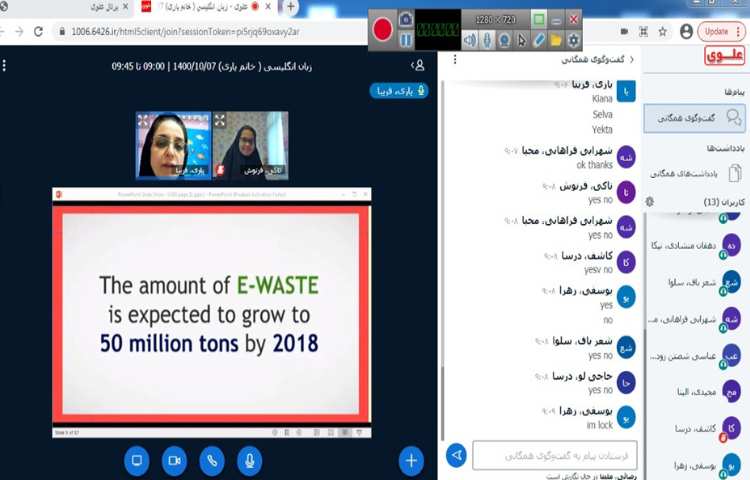The height and width of the screenshot is (480, 750).
Task: Select the pencil drawing tool in the recorder
Action: (x=539, y=40)
